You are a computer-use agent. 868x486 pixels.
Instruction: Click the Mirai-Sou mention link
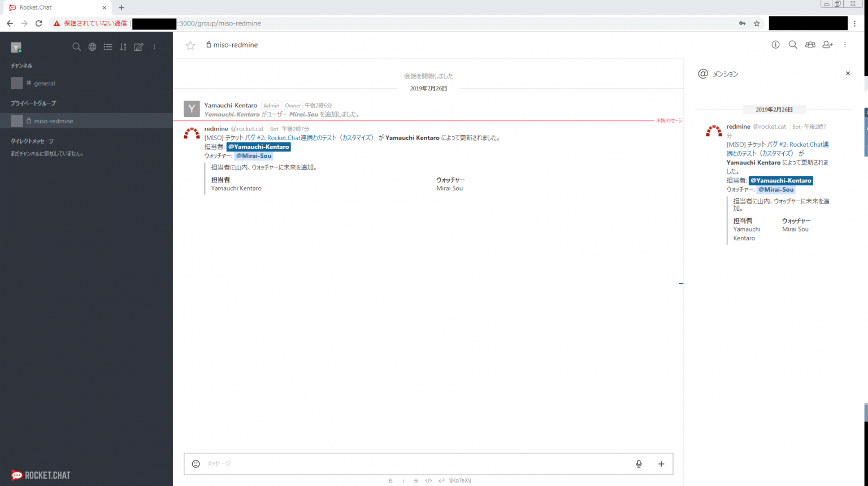pyautogui.click(x=253, y=155)
